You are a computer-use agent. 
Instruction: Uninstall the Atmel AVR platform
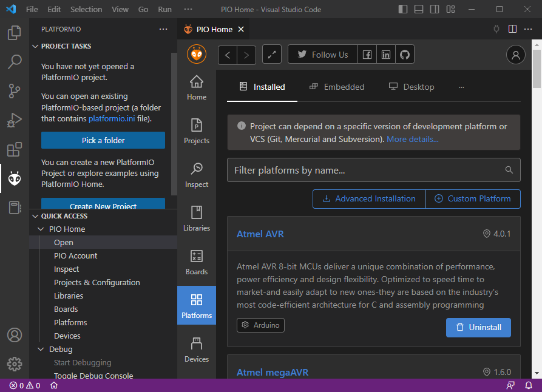coord(478,327)
